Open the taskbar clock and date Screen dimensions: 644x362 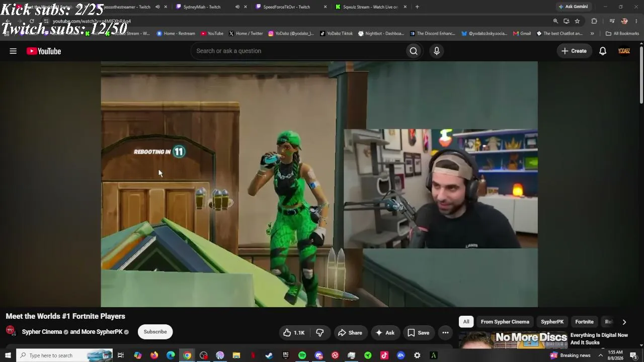click(615, 355)
